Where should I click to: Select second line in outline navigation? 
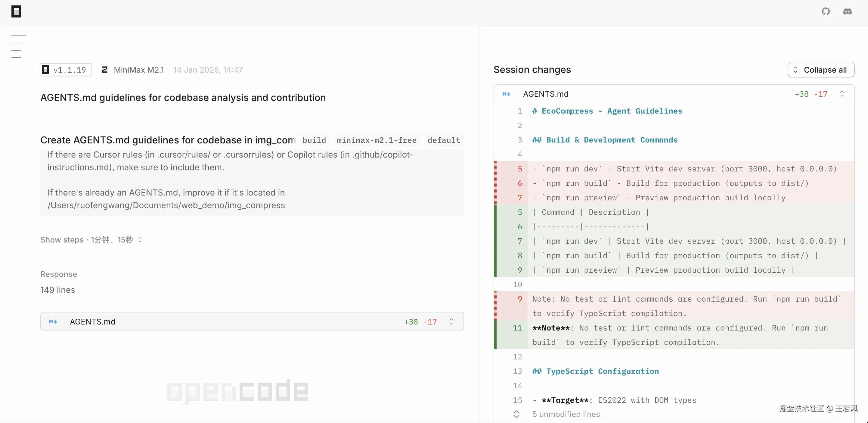coord(16,43)
